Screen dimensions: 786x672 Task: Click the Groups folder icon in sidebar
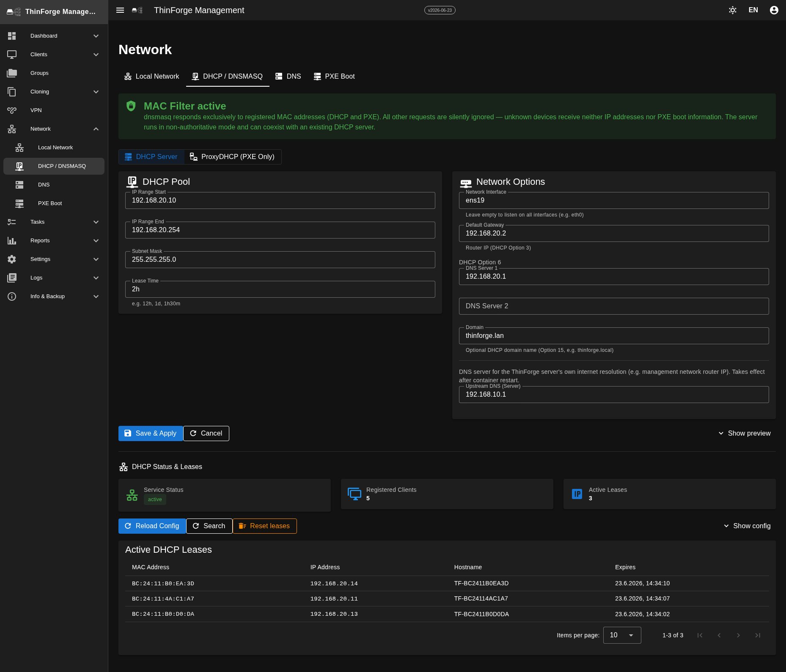click(x=12, y=73)
